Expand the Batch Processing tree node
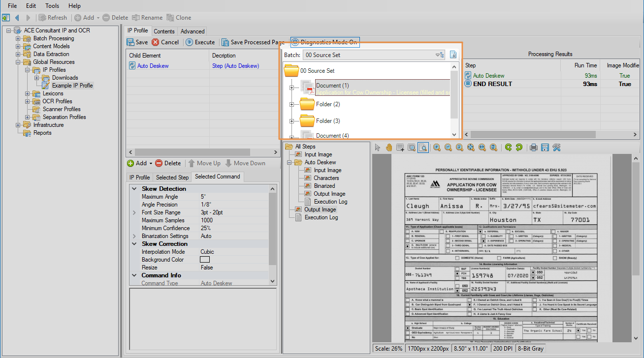The width and height of the screenshot is (644, 358). [18, 38]
